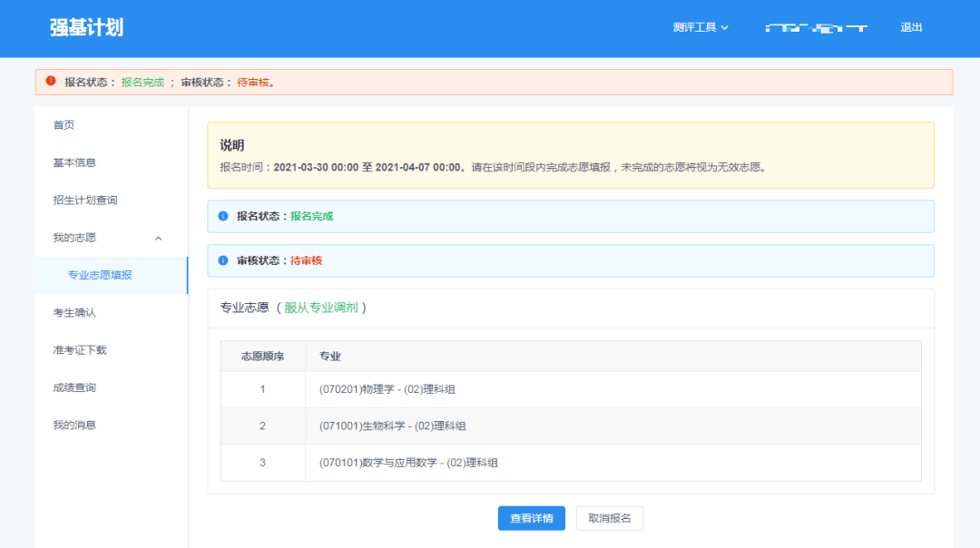Open 招生计划查询 page
The image size is (980, 548).
coord(85,200)
